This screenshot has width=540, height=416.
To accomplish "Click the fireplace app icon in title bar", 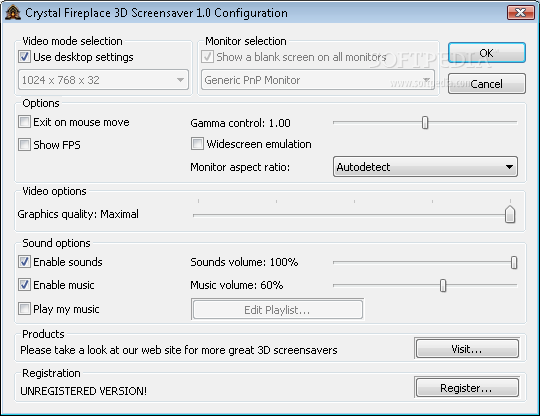I will [x=13, y=13].
